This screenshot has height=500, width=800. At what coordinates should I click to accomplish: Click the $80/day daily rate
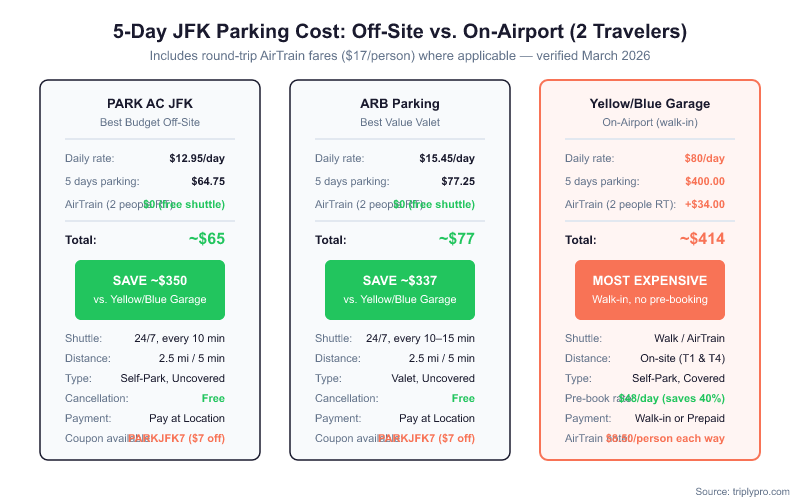pyautogui.click(x=702, y=158)
